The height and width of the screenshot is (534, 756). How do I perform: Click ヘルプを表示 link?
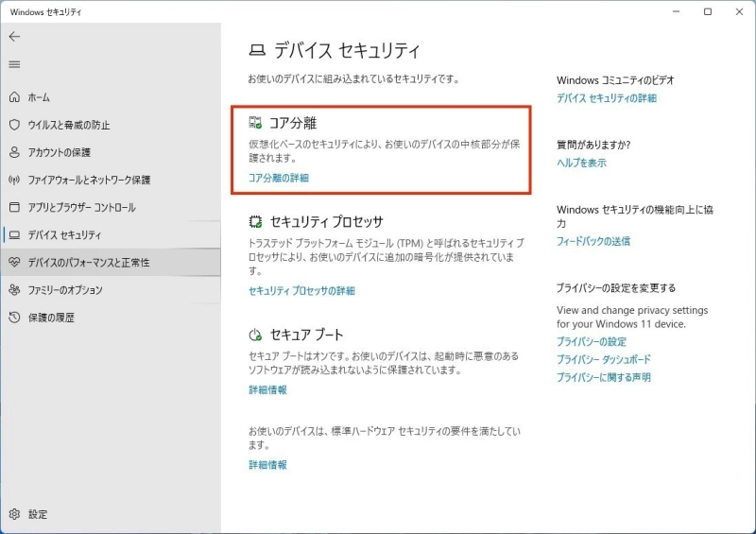coord(581,163)
